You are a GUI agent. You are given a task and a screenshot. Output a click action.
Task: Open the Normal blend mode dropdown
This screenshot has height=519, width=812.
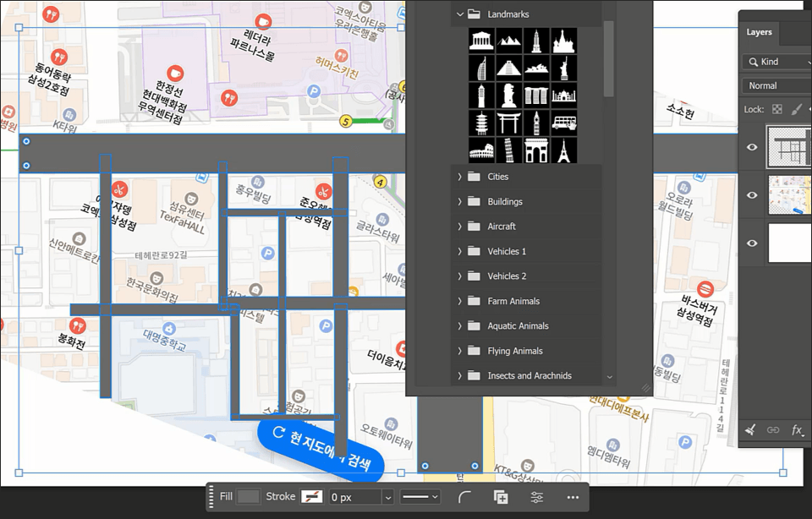tap(776, 86)
